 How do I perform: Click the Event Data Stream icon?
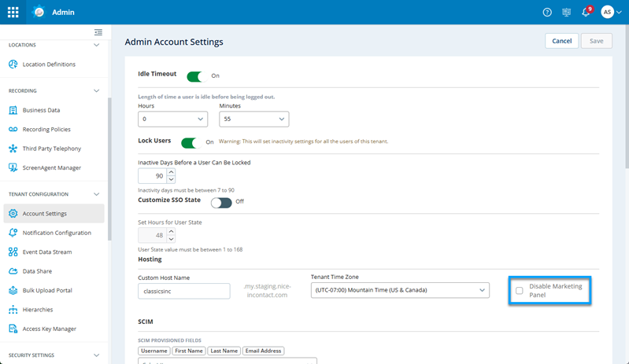click(13, 252)
